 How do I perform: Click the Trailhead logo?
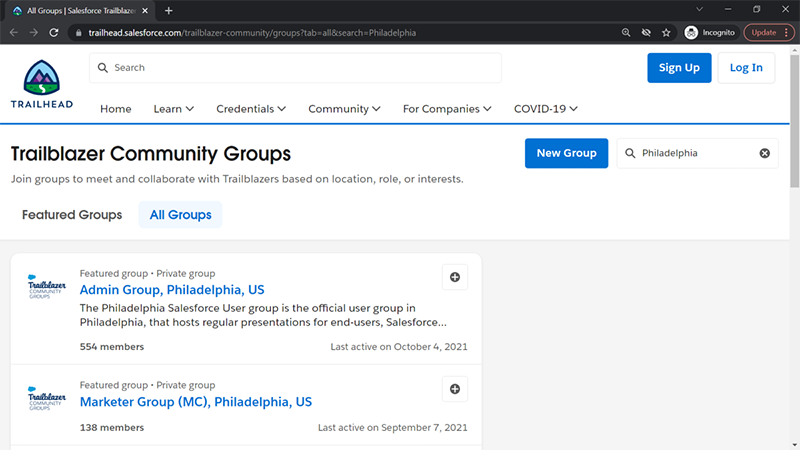[42, 84]
